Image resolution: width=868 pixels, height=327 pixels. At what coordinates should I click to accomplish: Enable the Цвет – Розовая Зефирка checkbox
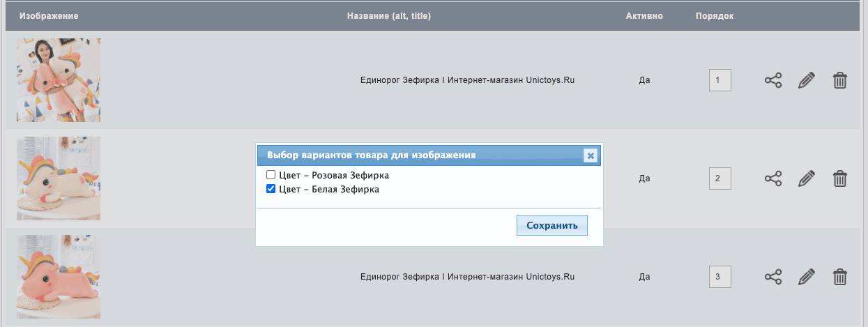pos(271,175)
